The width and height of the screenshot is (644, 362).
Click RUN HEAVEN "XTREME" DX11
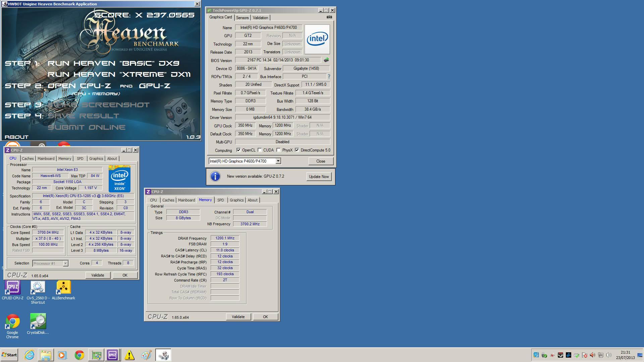pos(119,74)
